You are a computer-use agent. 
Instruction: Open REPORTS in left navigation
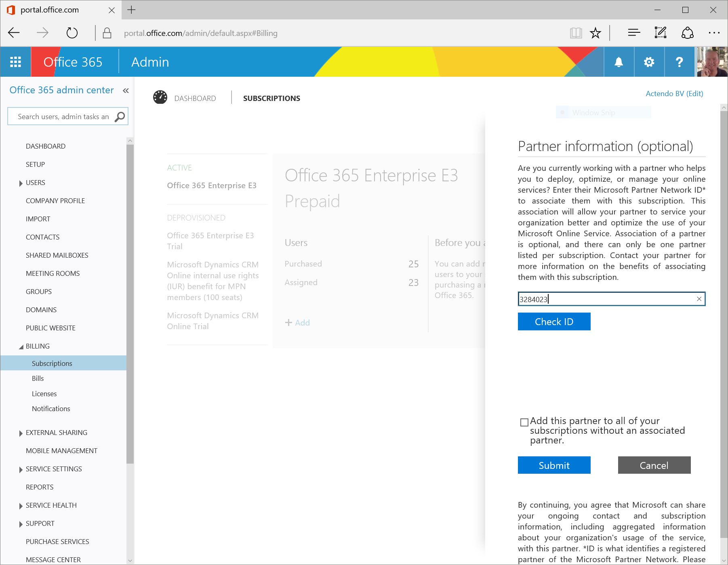pos(40,487)
